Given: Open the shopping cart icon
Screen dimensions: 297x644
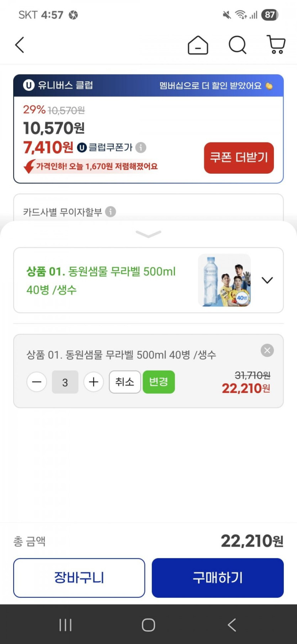Looking at the screenshot, I should (x=276, y=45).
